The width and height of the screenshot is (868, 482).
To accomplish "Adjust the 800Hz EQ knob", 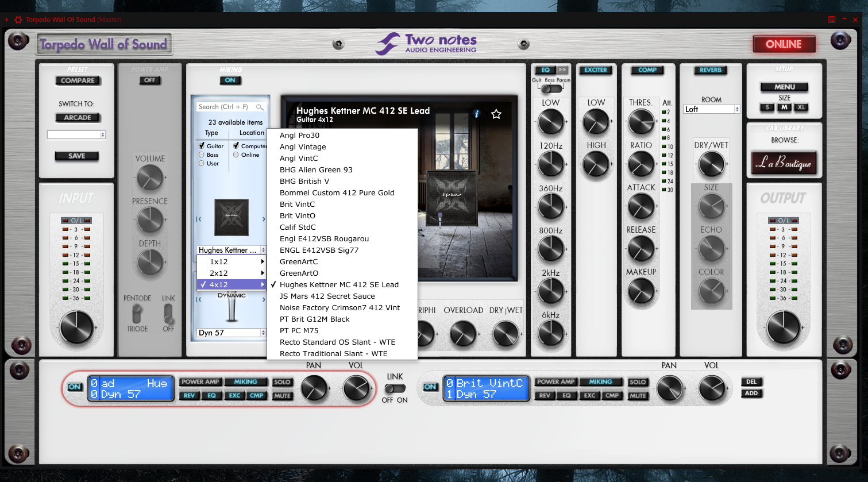I will [550, 249].
